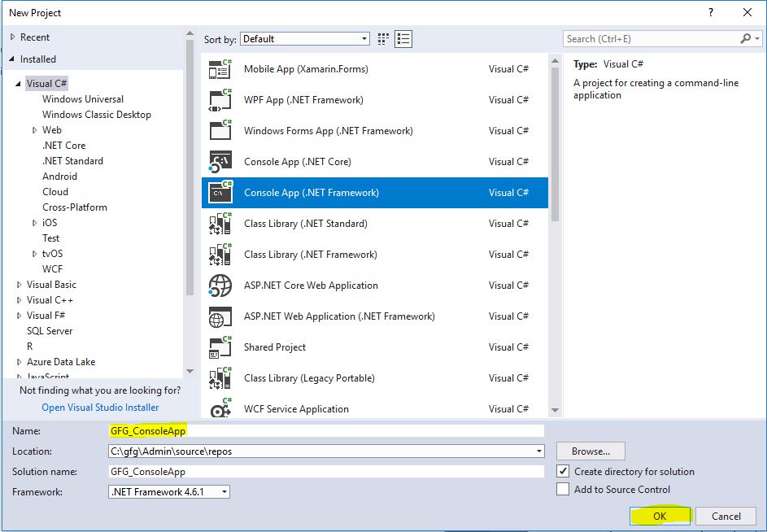Select Test category
Viewport: 767px width, 532px height.
51,238
